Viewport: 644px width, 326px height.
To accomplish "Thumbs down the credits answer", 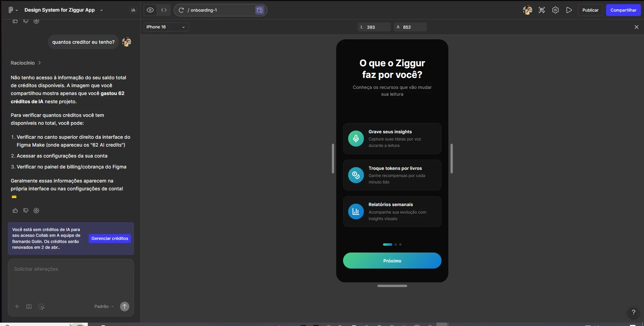I will pos(26,210).
